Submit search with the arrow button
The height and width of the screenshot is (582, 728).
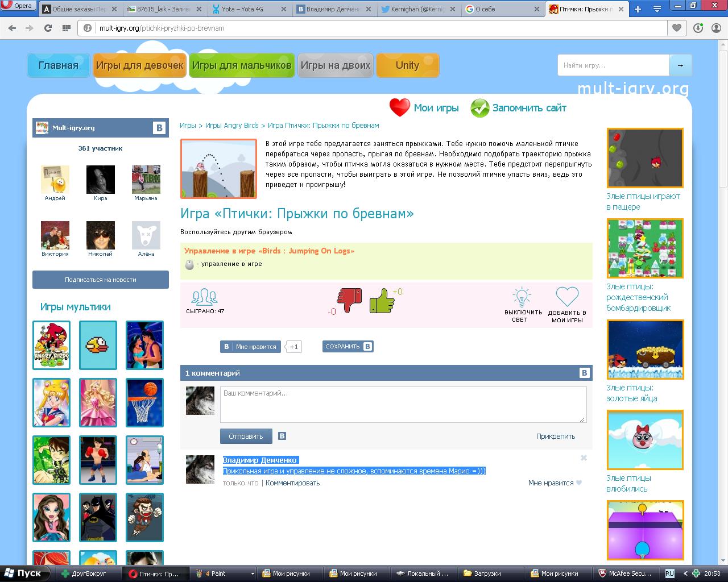(x=680, y=65)
